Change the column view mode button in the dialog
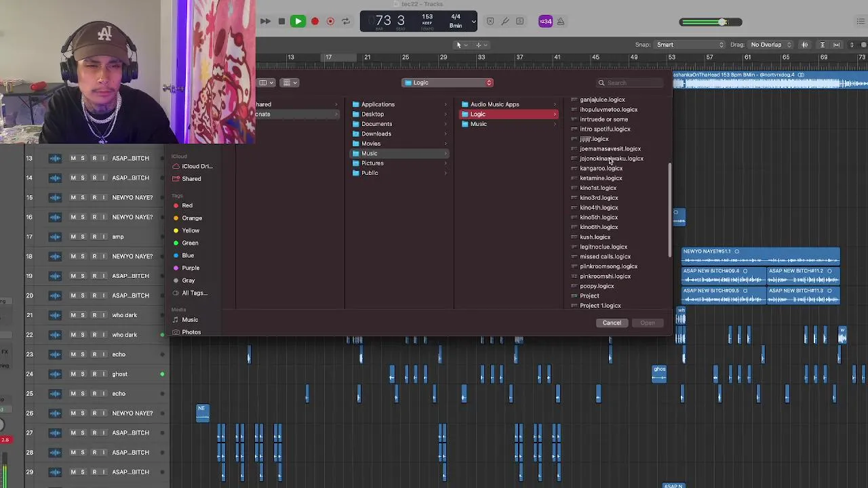The width and height of the screenshot is (868, 488). point(266,83)
